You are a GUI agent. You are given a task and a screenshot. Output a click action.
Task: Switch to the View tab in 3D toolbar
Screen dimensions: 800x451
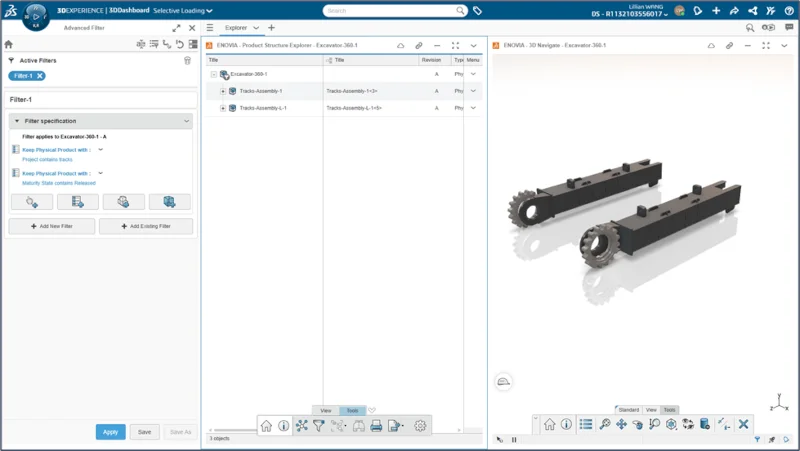pos(651,410)
